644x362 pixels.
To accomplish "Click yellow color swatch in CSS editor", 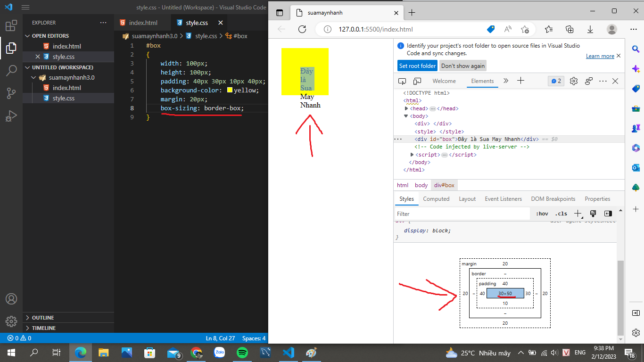I will pyautogui.click(x=230, y=90).
